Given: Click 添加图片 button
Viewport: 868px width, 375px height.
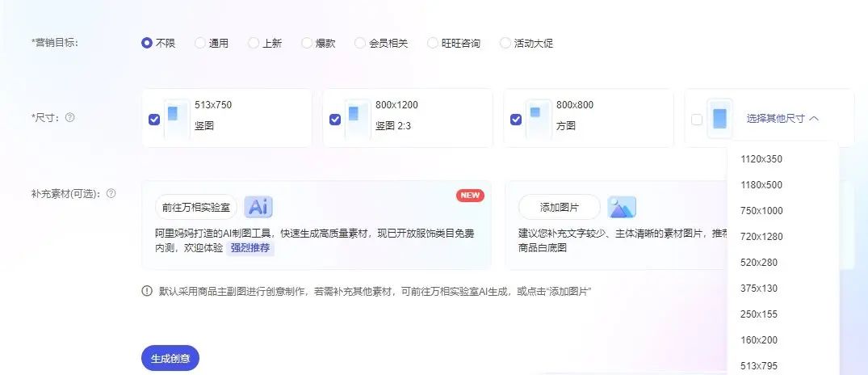Looking at the screenshot, I should 559,208.
